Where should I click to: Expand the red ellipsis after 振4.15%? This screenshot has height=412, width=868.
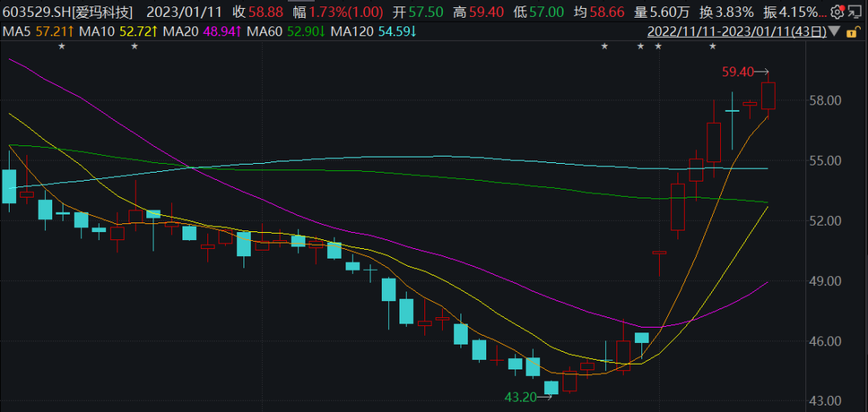coord(825,14)
